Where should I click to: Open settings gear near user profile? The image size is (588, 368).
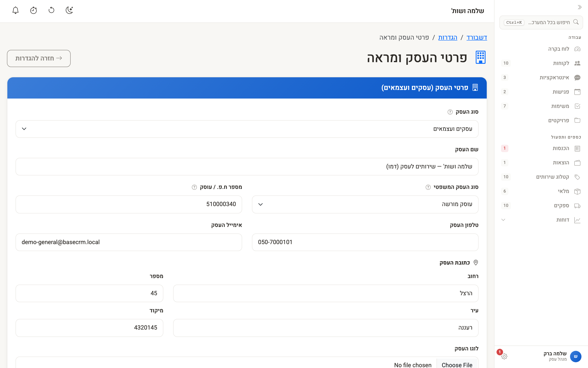point(504,356)
